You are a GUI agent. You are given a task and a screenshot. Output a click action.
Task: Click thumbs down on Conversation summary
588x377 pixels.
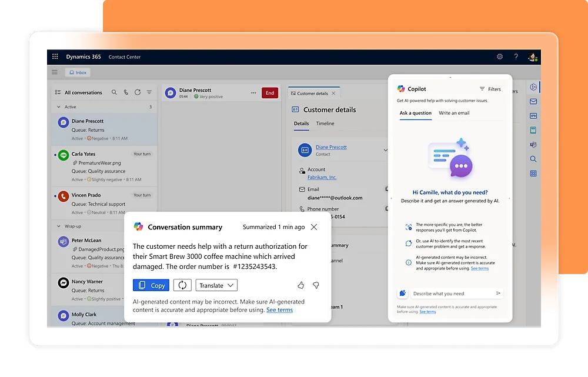[316, 285]
